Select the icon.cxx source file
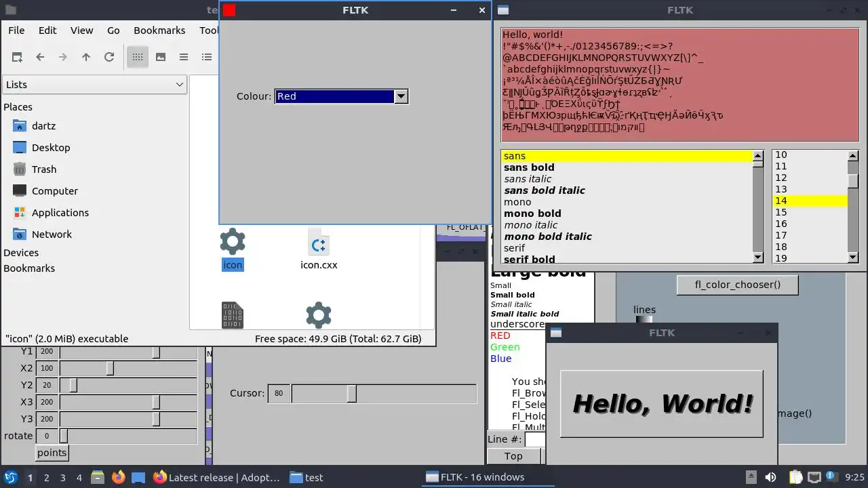Image resolution: width=868 pixels, height=488 pixels. tap(319, 249)
